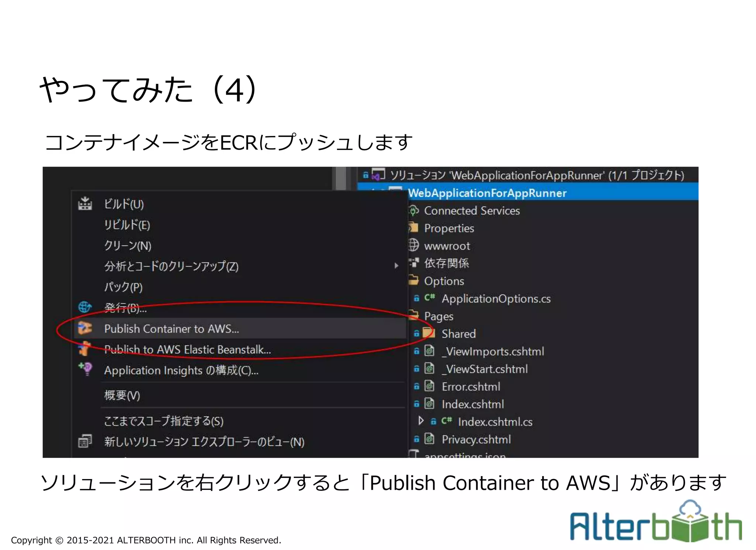The image size is (756, 550).
Task: Select the Shared folder in Pages
Action: (x=458, y=334)
